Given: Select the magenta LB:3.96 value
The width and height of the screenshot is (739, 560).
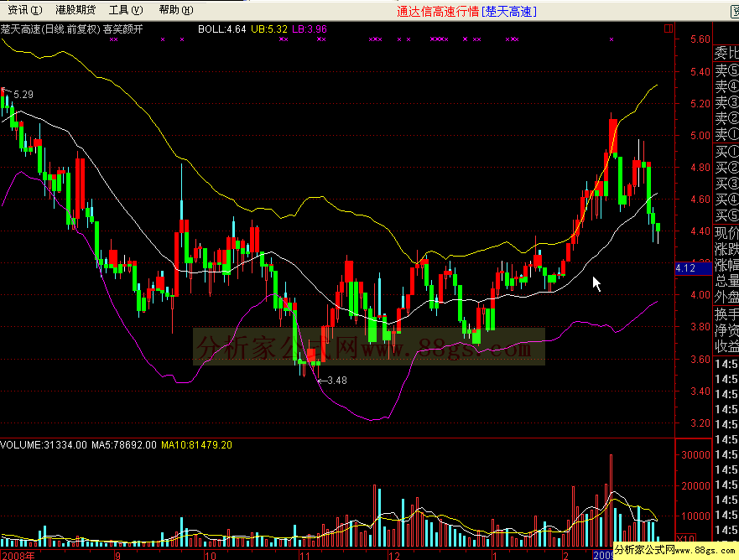Looking at the screenshot, I should pyautogui.click(x=310, y=29).
